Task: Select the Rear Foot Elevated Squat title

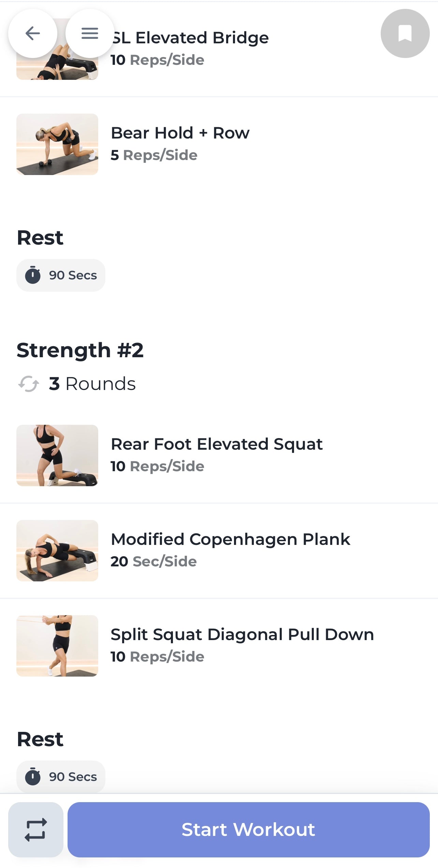Action: point(217,444)
